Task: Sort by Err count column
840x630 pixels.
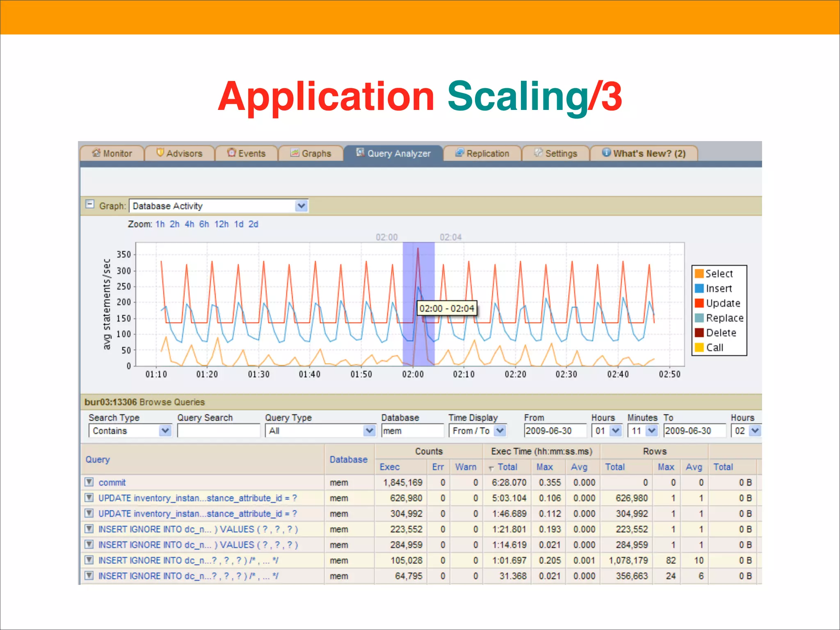Action: pyautogui.click(x=438, y=467)
